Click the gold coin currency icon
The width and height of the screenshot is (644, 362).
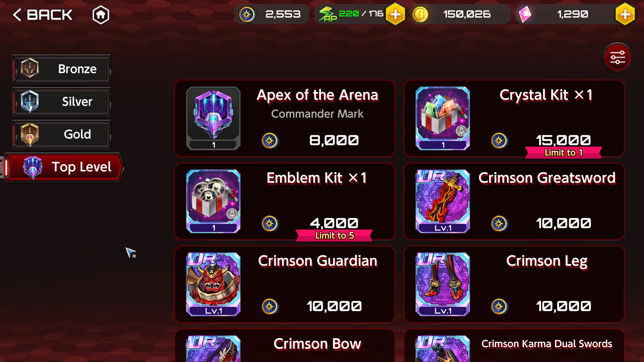pos(420,14)
